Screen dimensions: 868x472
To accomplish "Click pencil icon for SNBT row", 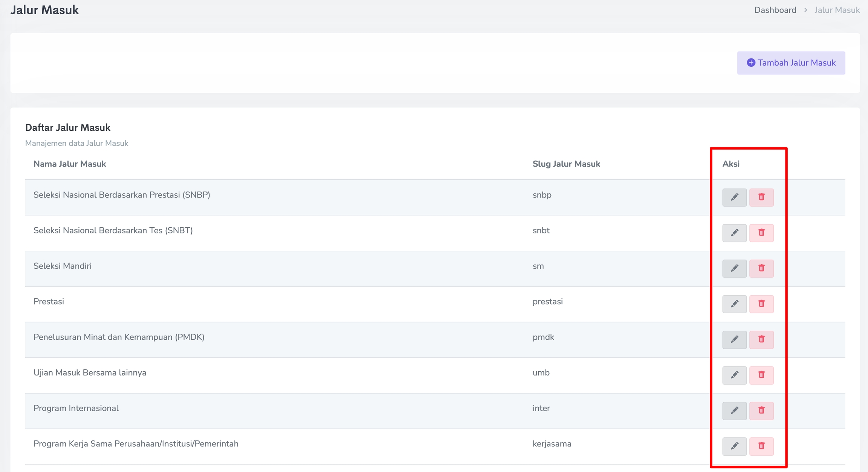I will click(x=734, y=233).
